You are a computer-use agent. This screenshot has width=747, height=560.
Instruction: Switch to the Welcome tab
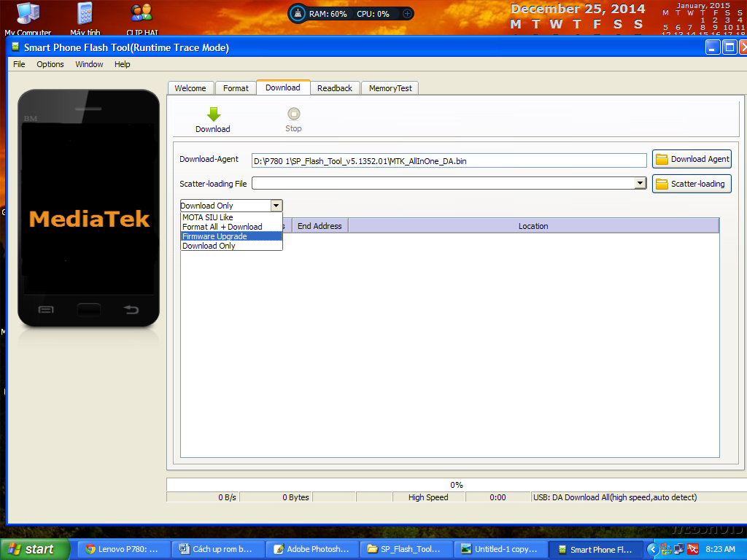(190, 88)
